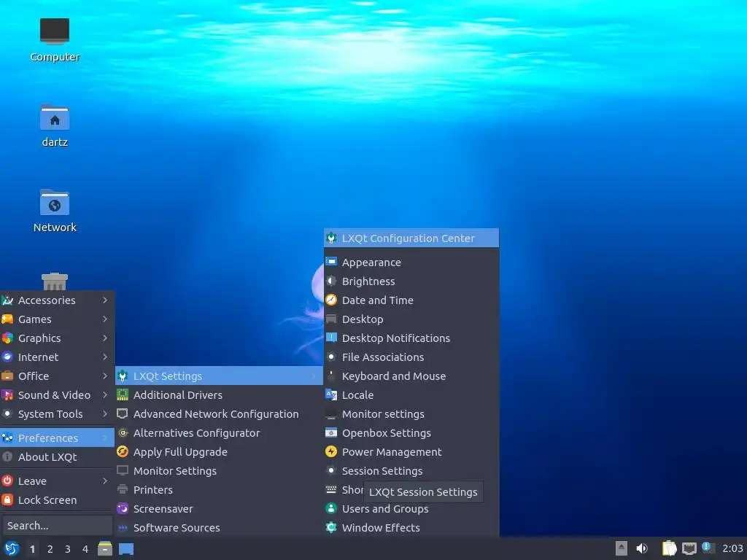
Task: Open Software Sources
Action: click(x=219, y=527)
